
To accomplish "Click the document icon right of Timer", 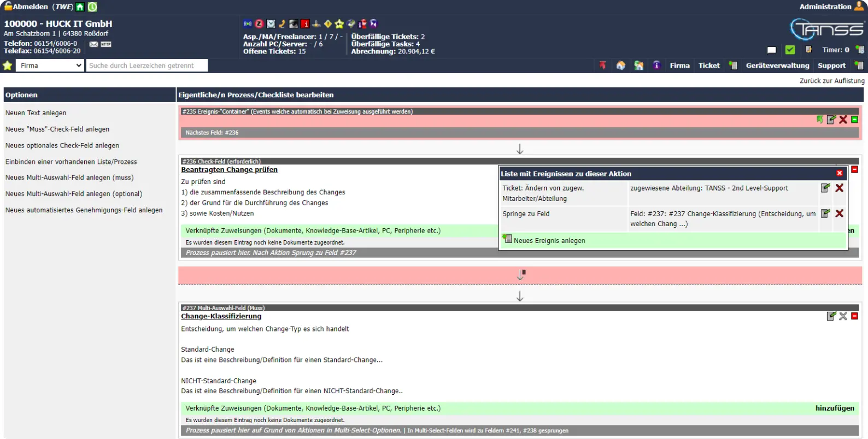I will 860,50.
